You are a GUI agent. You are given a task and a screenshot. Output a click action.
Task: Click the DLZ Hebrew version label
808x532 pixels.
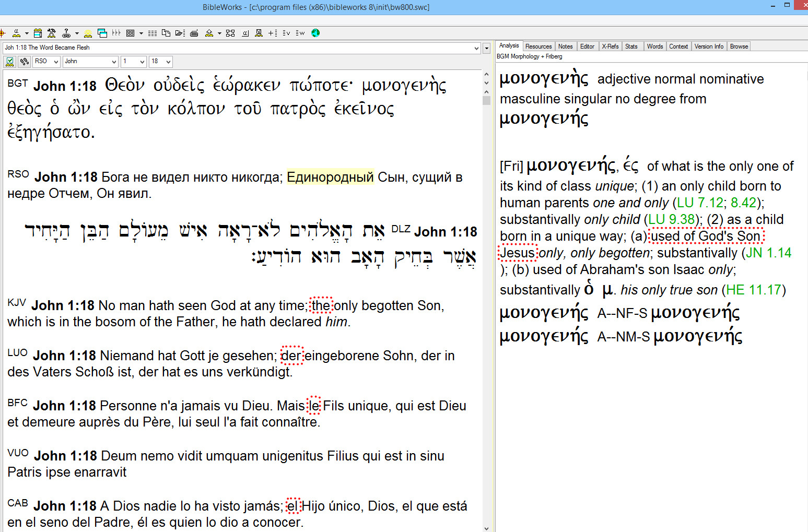point(401,229)
